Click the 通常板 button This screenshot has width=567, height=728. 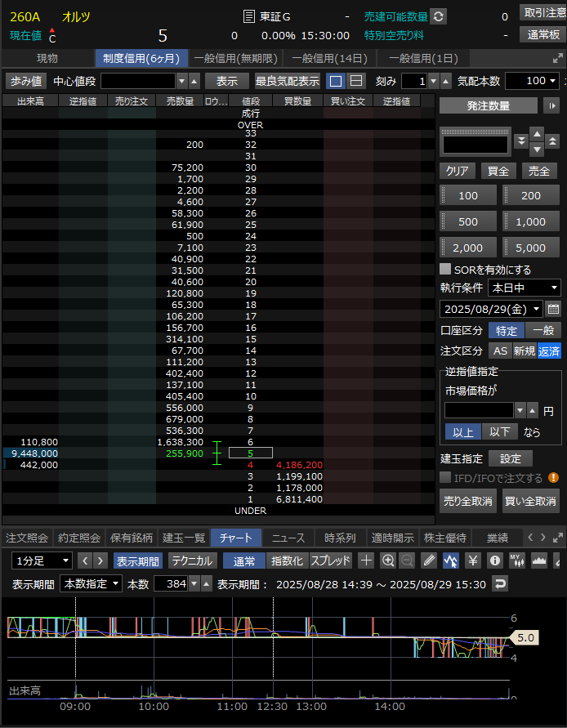[x=543, y=35]
